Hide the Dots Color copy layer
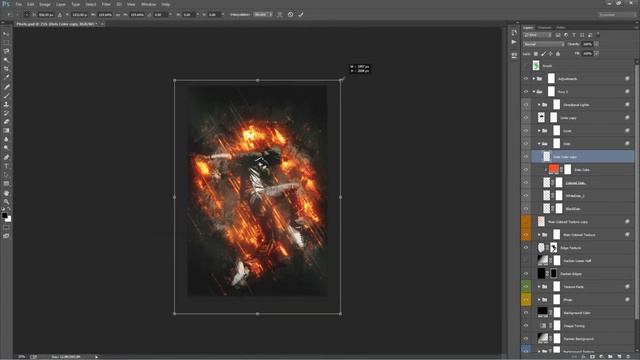The height and width of the screenshot is (360, 640). point(526,157)
